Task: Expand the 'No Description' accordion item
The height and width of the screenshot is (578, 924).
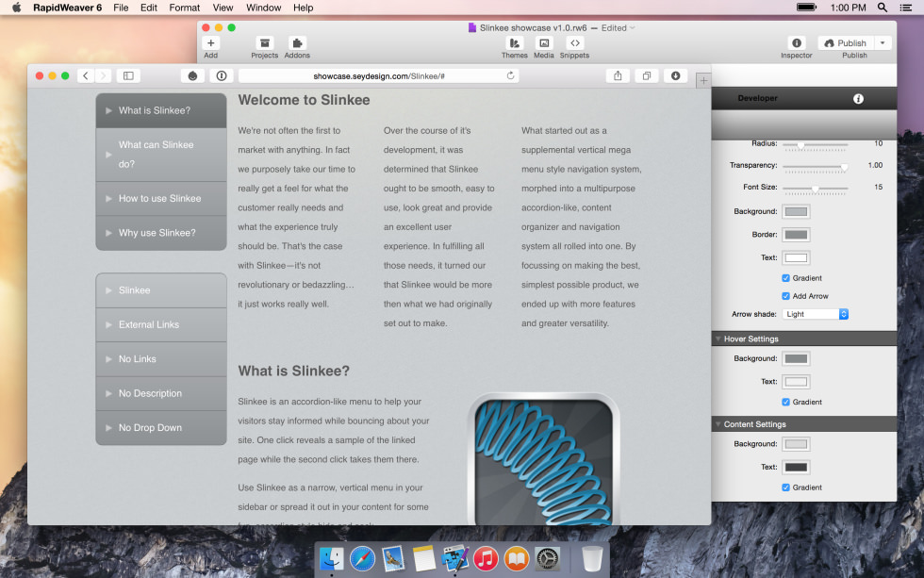Action: 161,393
